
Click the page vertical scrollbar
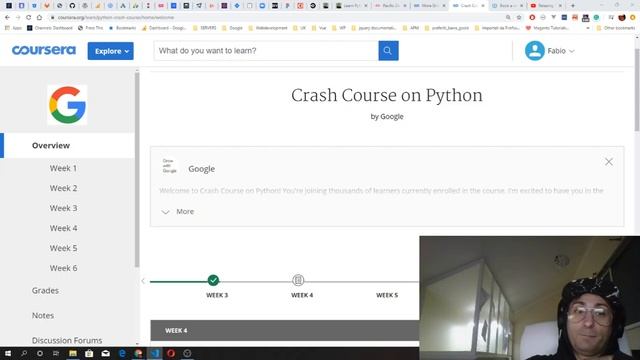pos(637,90)
